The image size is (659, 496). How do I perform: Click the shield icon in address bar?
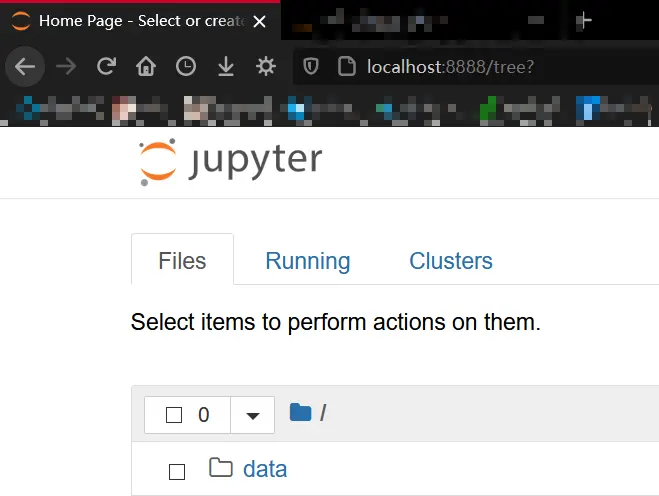click(x=311, y=67)
